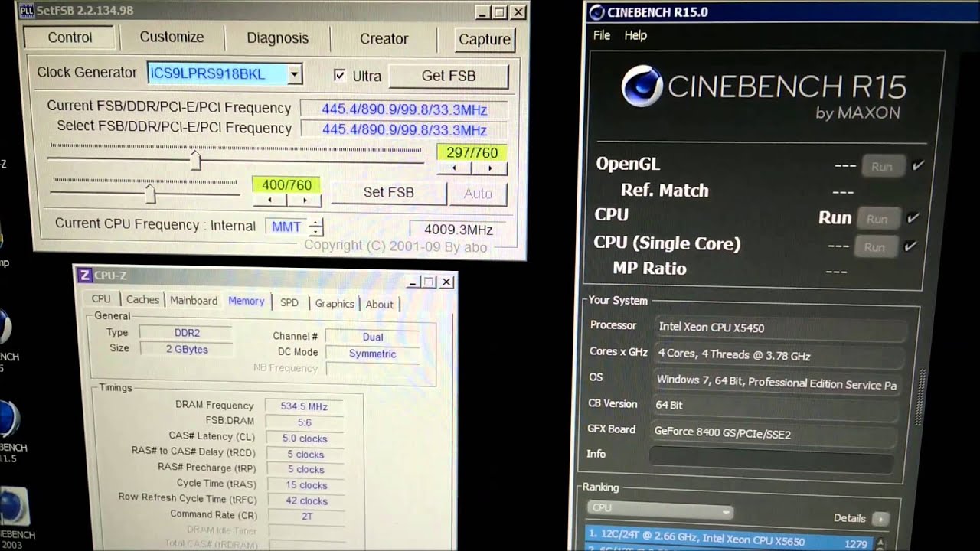The height and width of the screenshot is (551, 980).
Task: Click the Details button in Cinebench Ranking
Action: [881, 518]
